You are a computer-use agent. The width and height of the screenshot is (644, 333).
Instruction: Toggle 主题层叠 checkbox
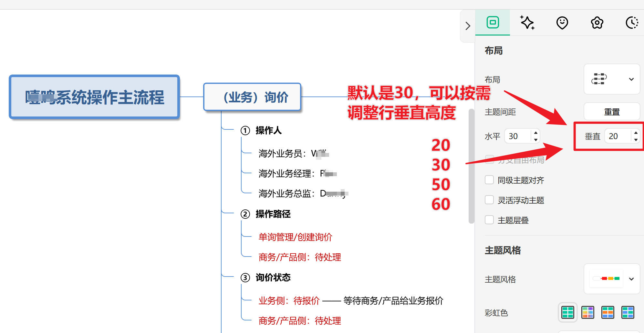pos(489,220)
